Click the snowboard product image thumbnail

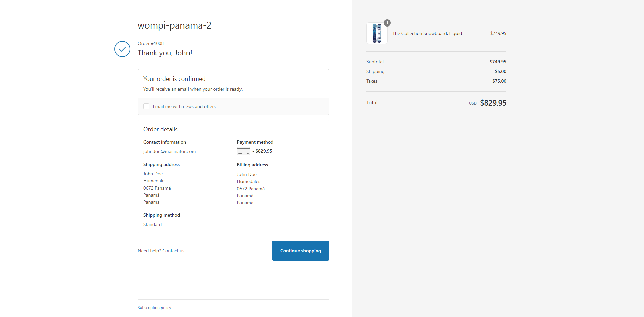tap(377, 33)
